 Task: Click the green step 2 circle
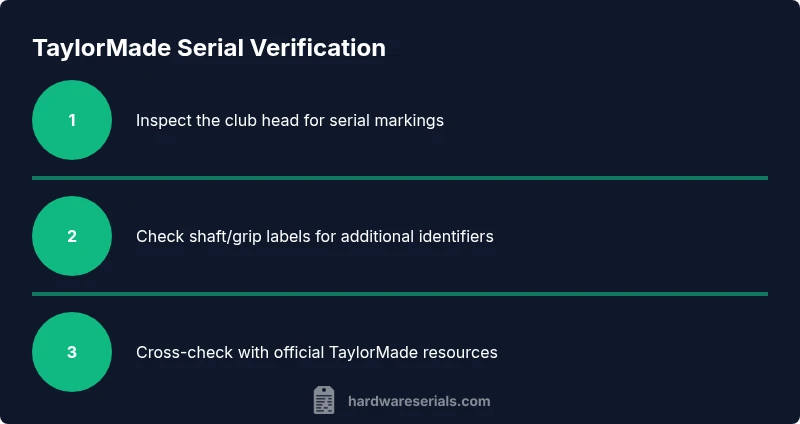72,236
